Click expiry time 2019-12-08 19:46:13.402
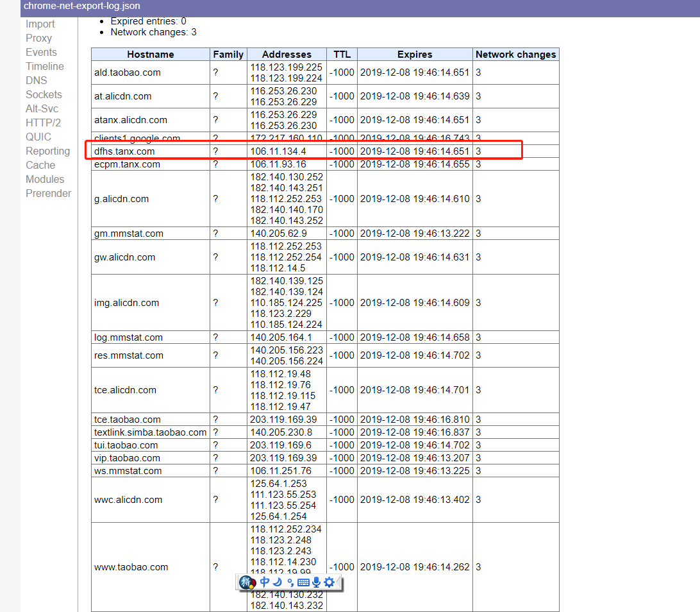Image resolution: width=700 pixels, height=612 pixels. (x=415, y=500)
